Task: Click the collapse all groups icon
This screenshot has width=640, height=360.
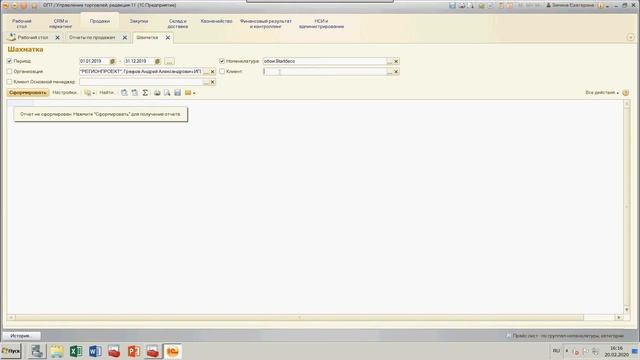Action: tap(135, 93)
